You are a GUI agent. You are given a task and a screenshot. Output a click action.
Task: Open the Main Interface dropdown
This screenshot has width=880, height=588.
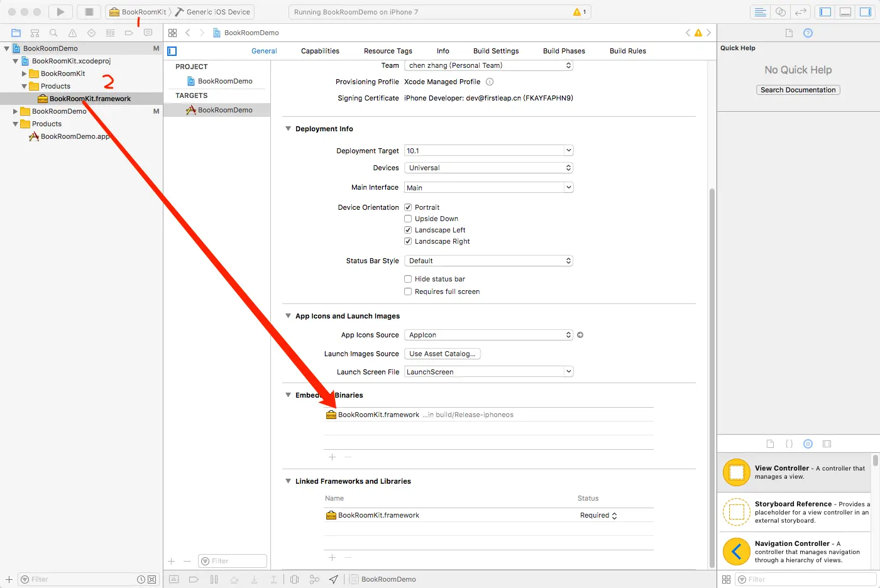click(488, 187)
